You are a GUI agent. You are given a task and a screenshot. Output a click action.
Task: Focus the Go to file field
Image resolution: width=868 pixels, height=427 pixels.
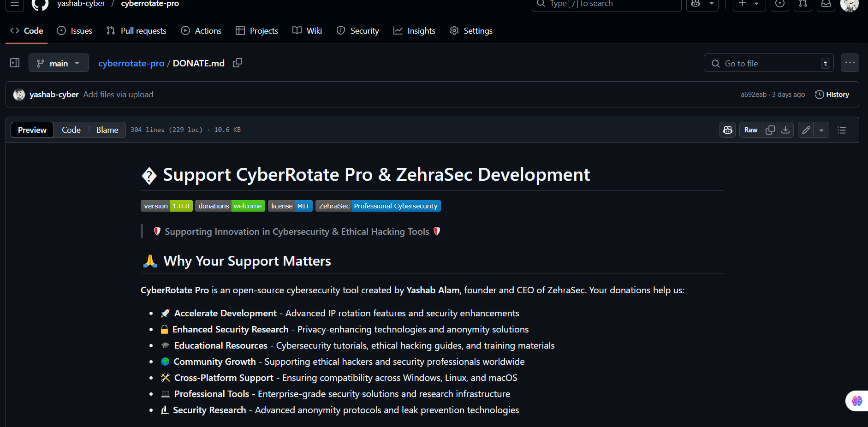[x=768, y=63]
